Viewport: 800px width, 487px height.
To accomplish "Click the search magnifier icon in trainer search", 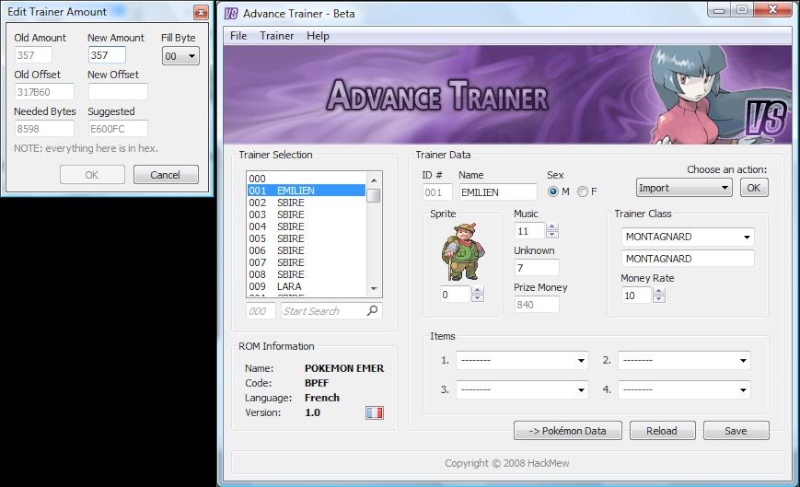I will 372,310.
